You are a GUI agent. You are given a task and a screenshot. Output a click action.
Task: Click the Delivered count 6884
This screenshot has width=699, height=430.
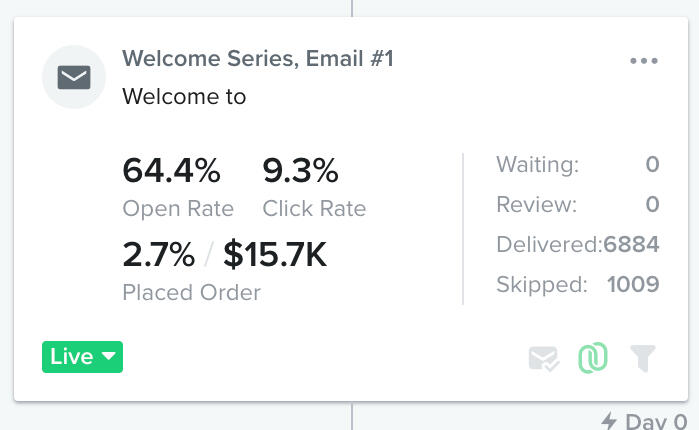(631, 245)
